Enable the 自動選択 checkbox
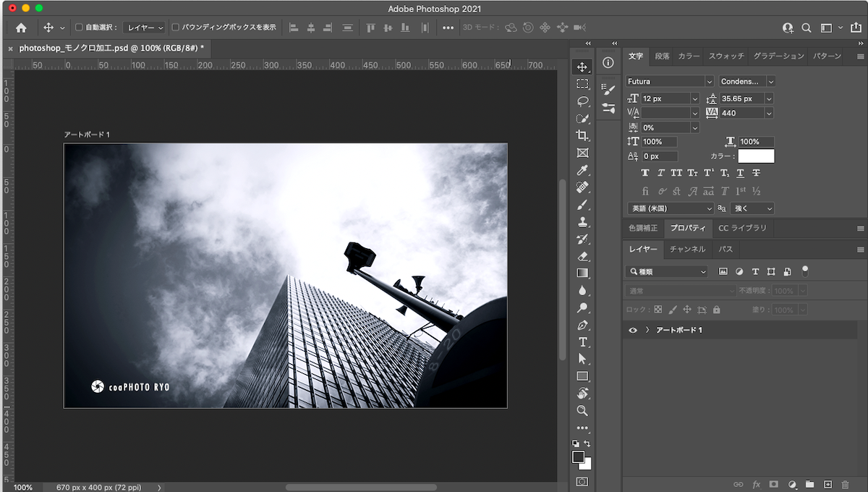This screenshot has width=868, height=492. tap(79, 27)
